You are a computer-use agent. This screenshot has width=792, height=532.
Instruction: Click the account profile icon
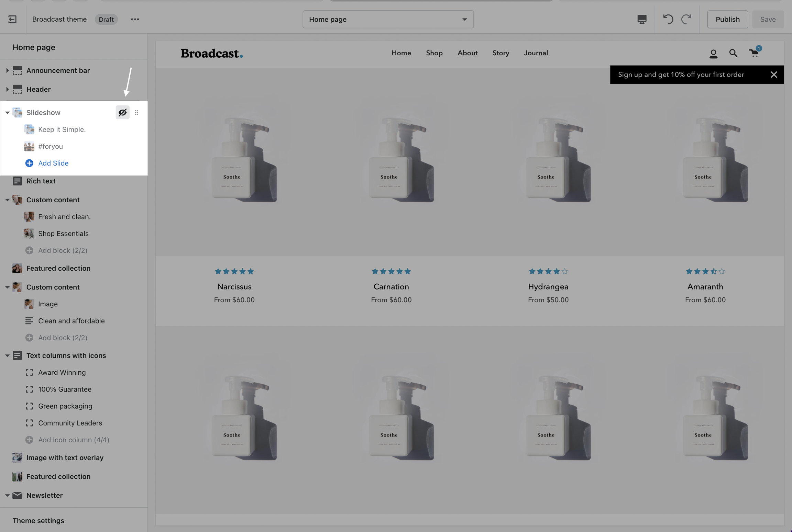[713, 54]
